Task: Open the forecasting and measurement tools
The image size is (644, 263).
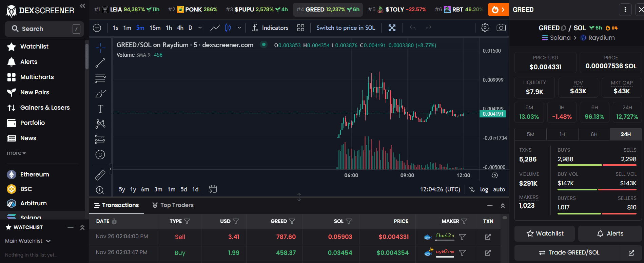Action: [x=100, y=139]
